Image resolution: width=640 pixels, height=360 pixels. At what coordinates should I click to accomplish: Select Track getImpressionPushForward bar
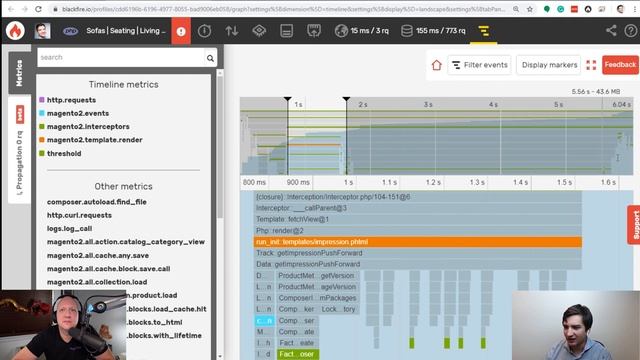click(x=418, y=253)
